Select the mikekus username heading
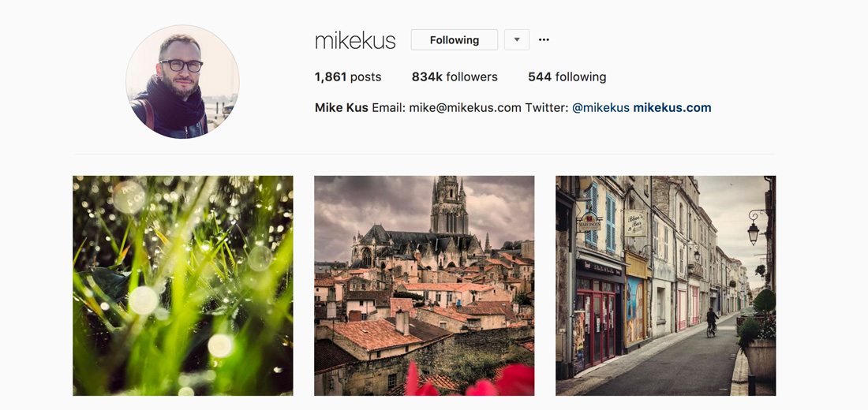Viewport: 868px width, 410px height. click(x=355, y=40)
